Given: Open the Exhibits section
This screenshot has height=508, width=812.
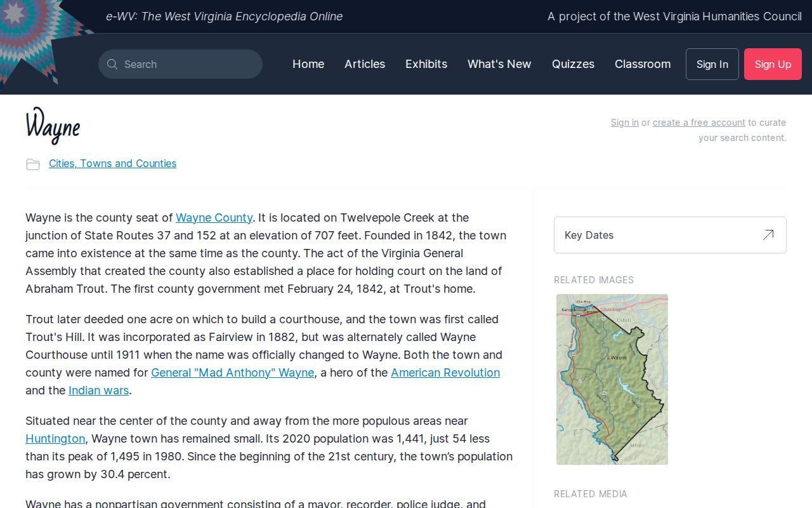Looking at the screenshot, I should point(426,64).
